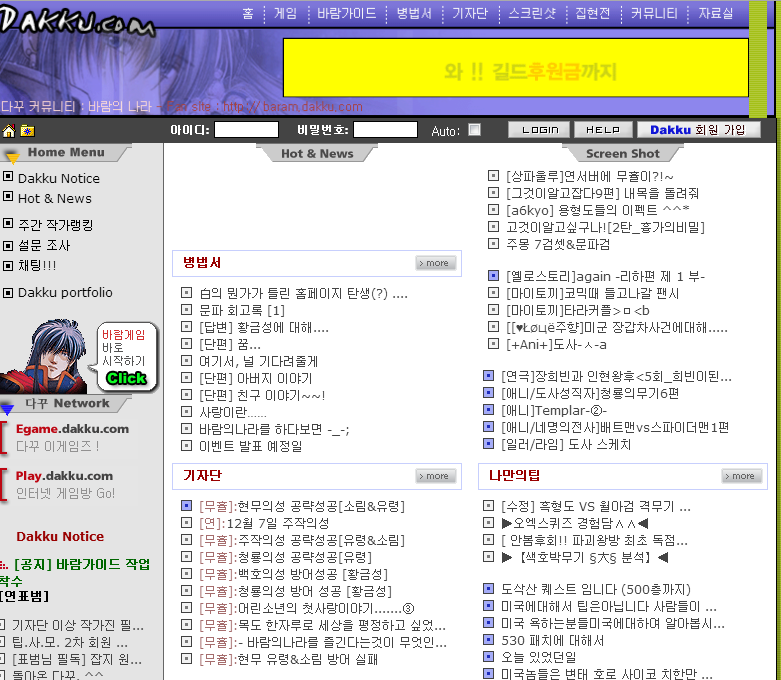Click the green Click speech bubble
Screen dimensions: 781x680
(x=127, y=378)
